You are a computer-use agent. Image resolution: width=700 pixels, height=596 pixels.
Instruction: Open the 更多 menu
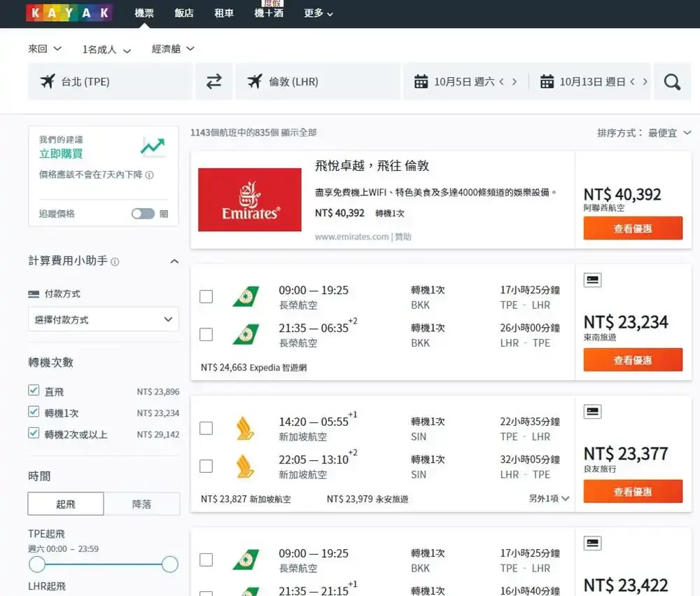(x=318, y=13)
